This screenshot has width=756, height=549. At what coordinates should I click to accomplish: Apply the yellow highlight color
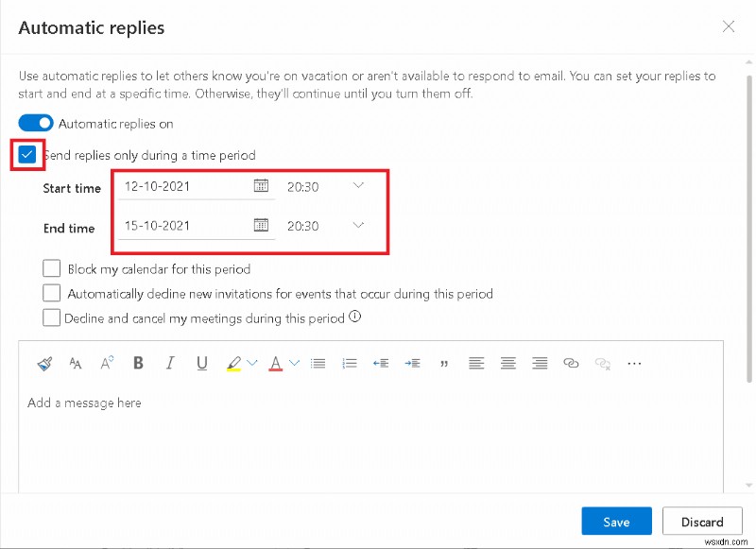point(233,363)
